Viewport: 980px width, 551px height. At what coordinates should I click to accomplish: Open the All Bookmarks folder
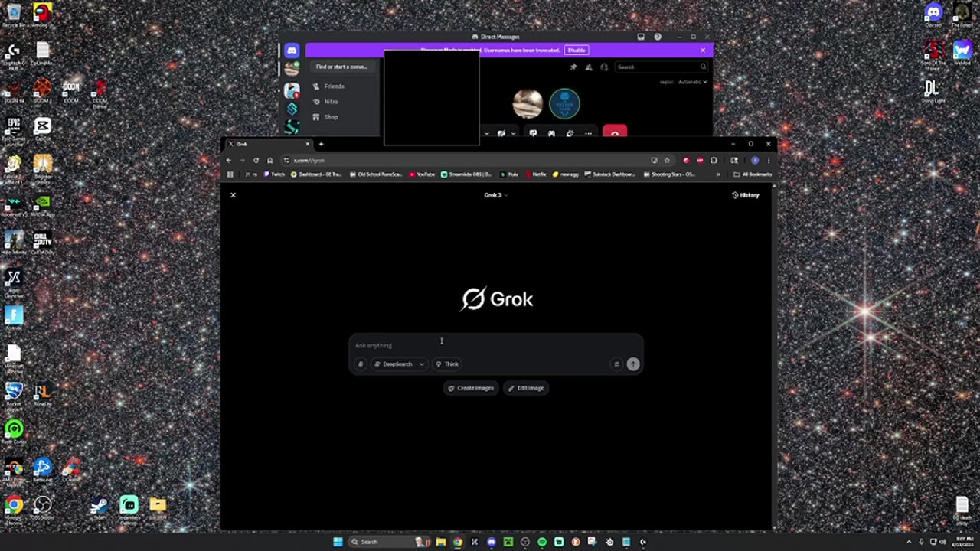coord(752,174)
